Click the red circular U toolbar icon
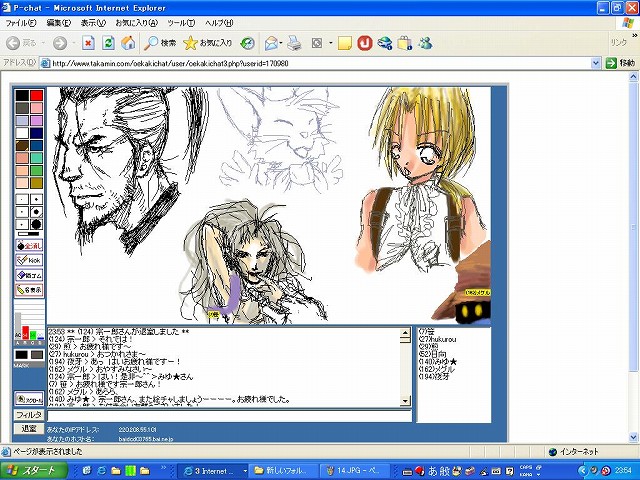 coord(365,43)
